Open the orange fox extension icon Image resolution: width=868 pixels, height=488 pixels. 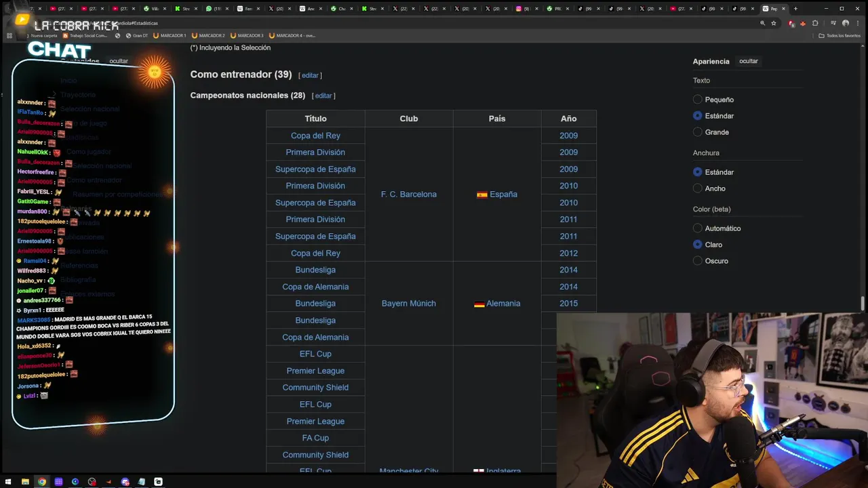point(803,23)
